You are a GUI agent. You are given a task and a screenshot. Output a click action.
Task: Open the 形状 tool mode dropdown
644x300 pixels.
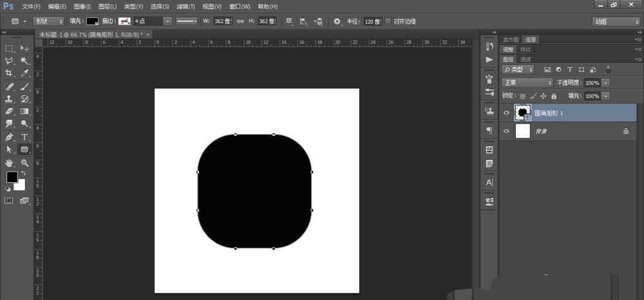pyautogui.click(x=48, y=21)
